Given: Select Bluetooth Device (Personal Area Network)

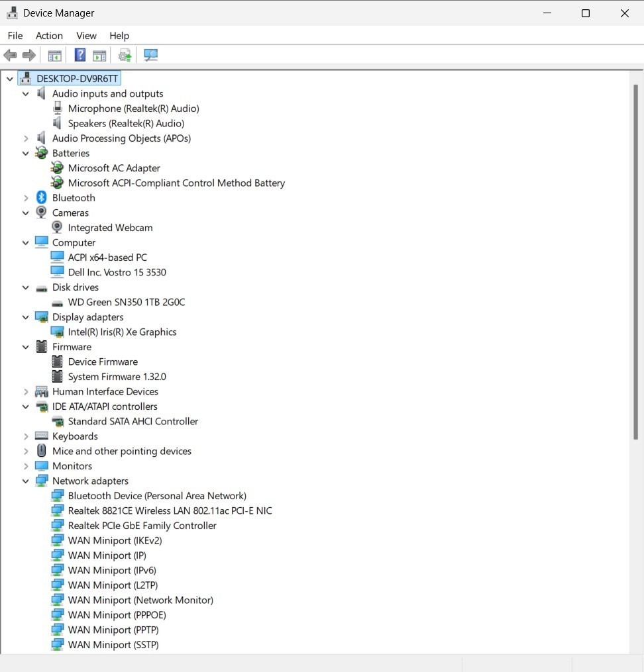Looking at the screenshot, I should (157, 496).
